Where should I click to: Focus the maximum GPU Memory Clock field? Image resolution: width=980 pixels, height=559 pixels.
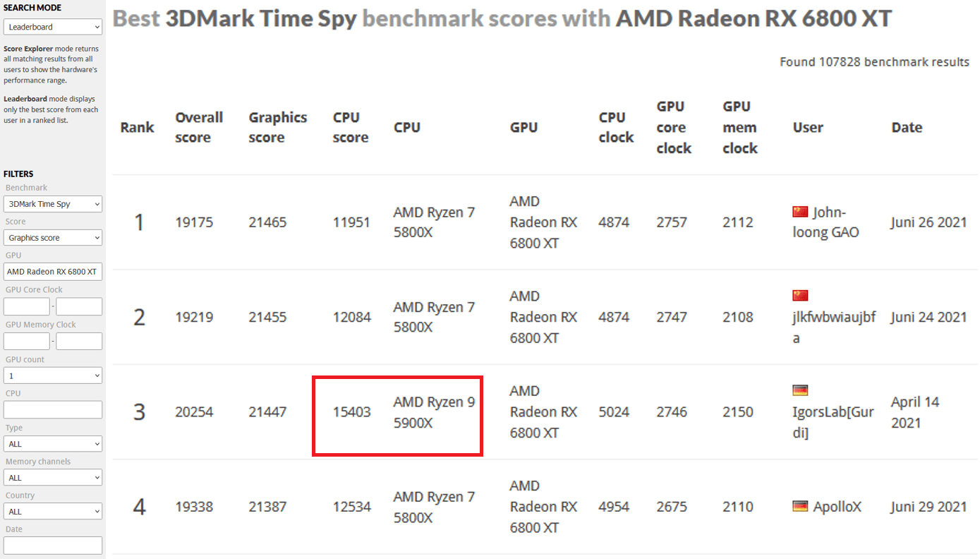coord(79,341)
